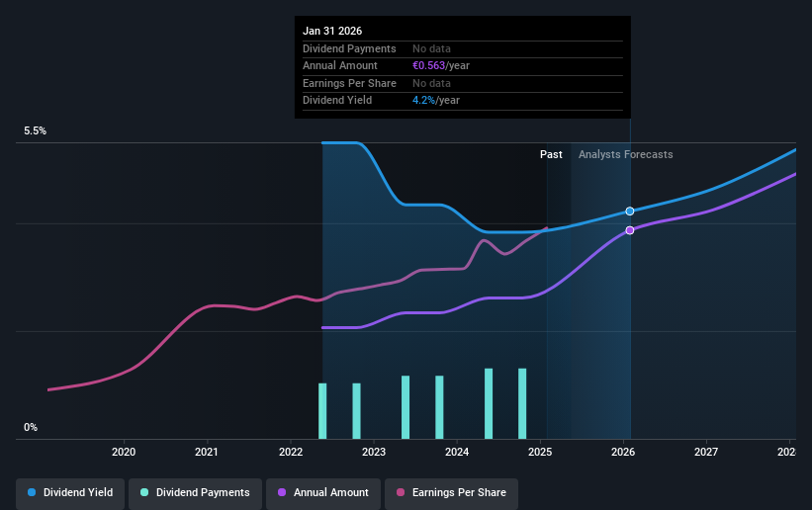
Task: Toggle the Dividend Payments legend series
Action: pos(195,493)
